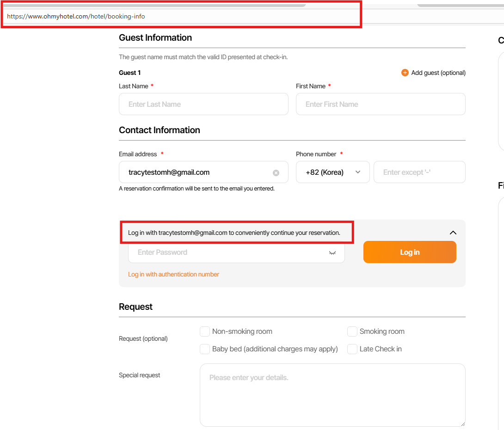Focus the Enter Last Name field
Viewport: 504px width, 430px height.
[203, 104]
